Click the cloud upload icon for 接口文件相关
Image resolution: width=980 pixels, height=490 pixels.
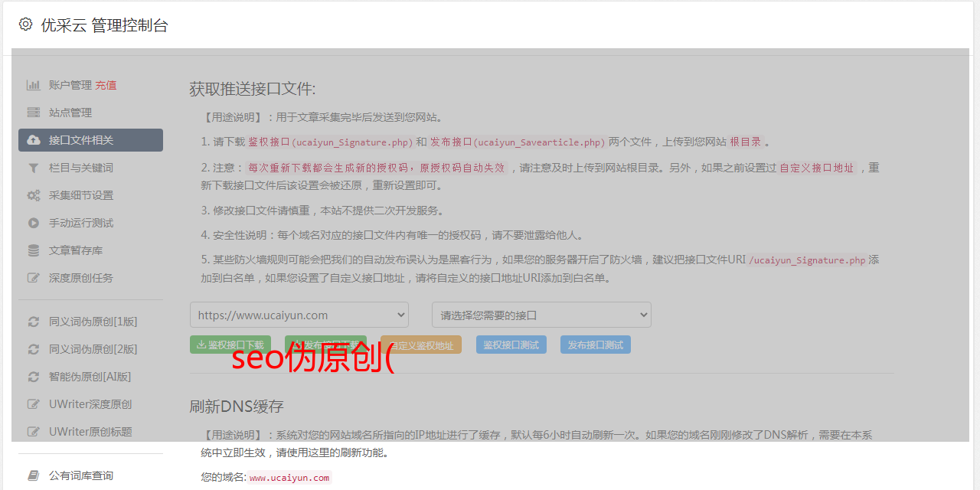pos(34,140)
